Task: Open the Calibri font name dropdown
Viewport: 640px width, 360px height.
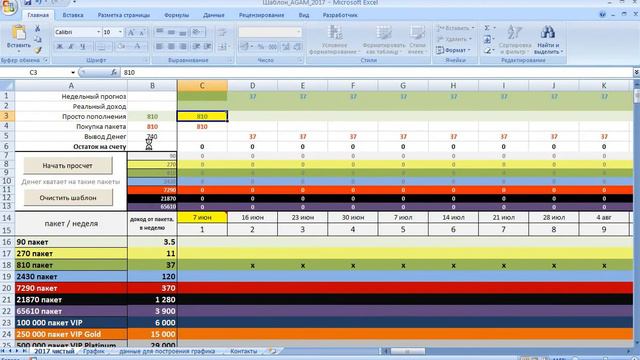Action: (98, 32)
